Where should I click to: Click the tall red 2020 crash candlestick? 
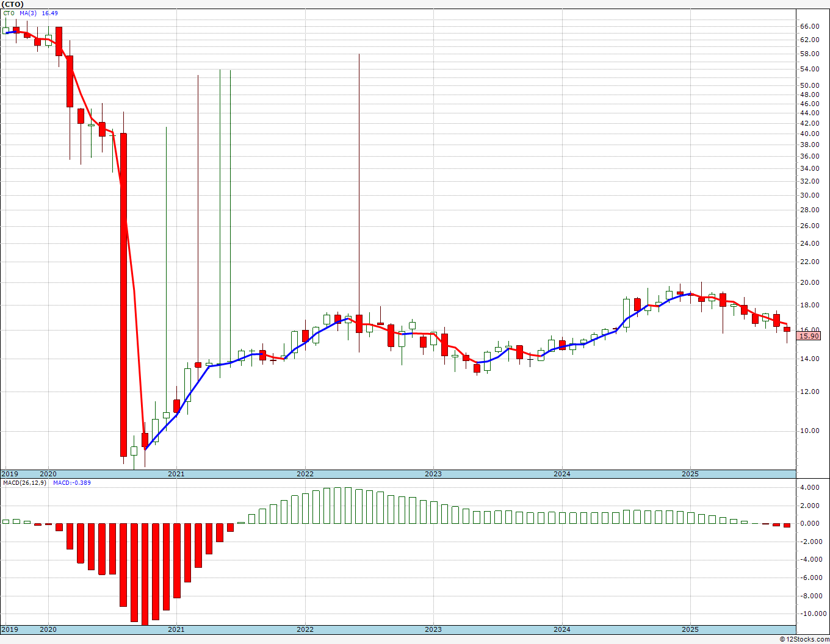(123, 295)
